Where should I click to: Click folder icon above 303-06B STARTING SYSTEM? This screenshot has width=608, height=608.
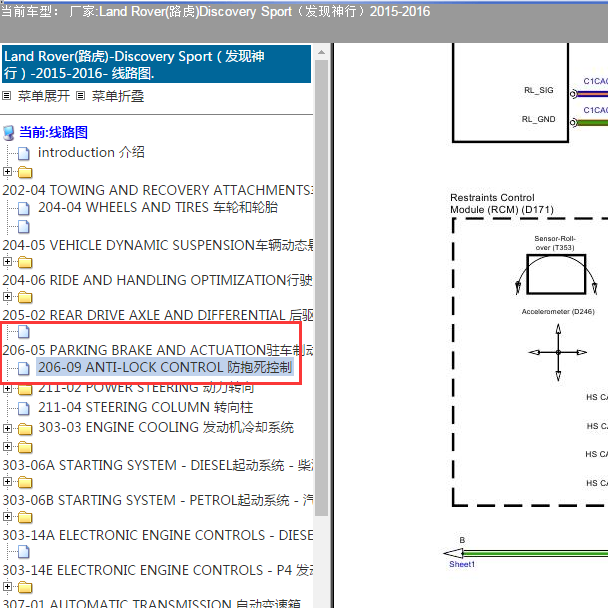tap(25, 482)
